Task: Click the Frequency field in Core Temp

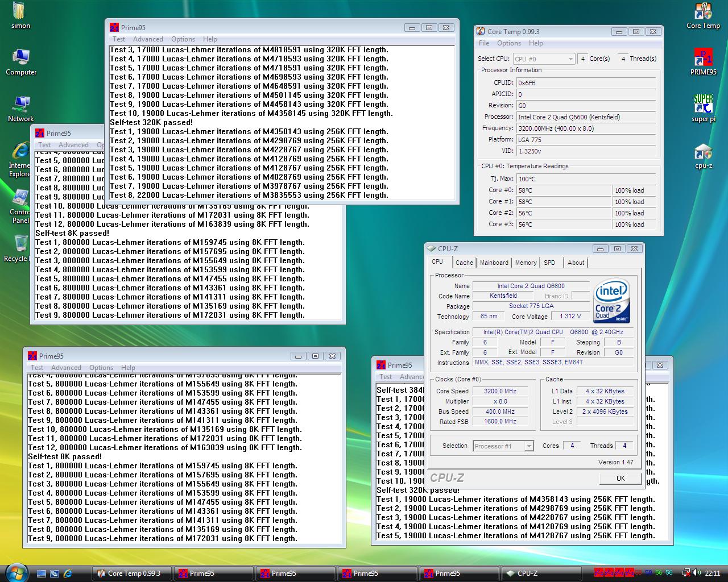Action: coord(586,128)
